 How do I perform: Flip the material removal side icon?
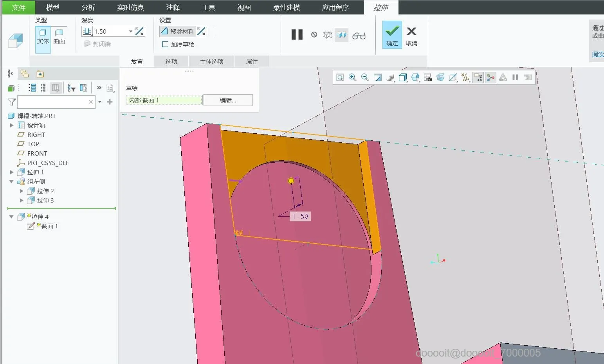click(201, 32)
